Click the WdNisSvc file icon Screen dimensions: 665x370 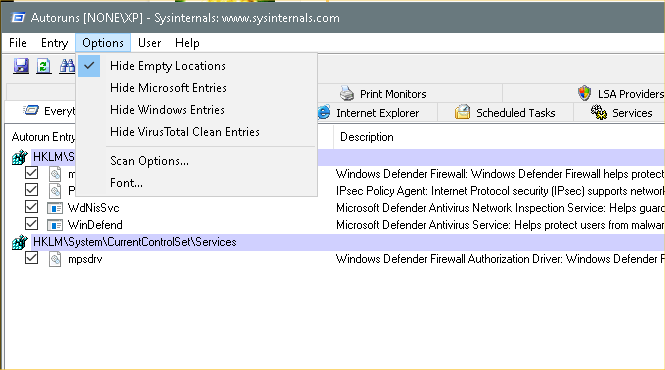(x=55, y=208)
